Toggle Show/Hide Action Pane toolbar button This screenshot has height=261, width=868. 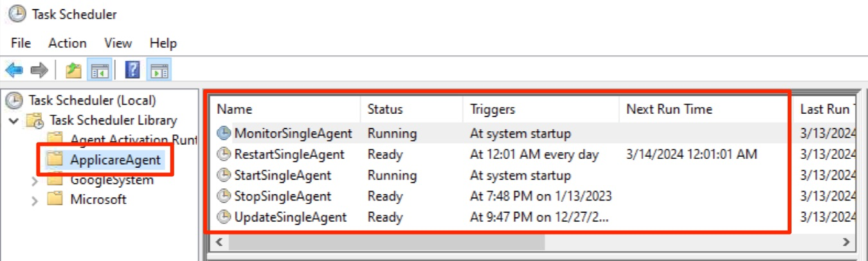coord(158,70)
